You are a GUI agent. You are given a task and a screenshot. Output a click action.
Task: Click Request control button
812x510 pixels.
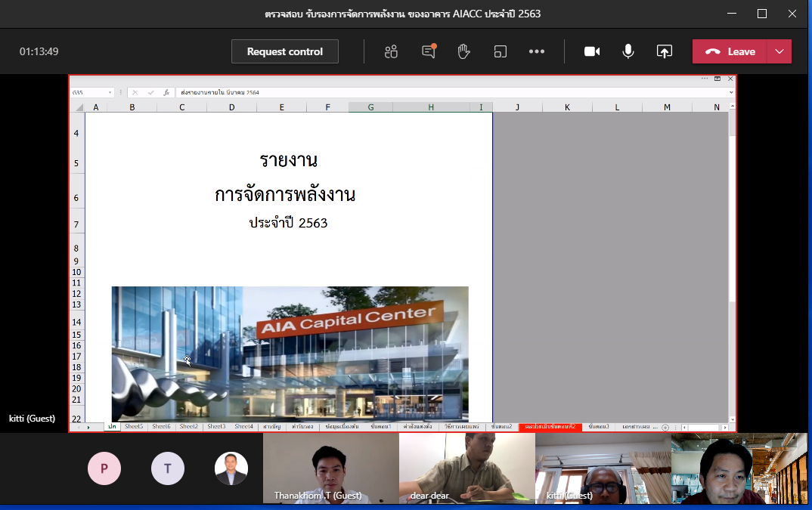pos(285,52)
